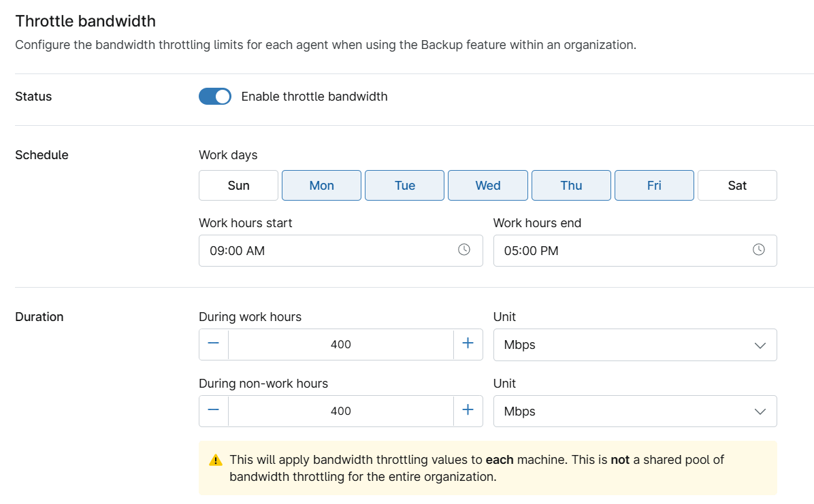
Task: Deselect Tue from work days
Action: pyautogui.click(x=404, y=186)
